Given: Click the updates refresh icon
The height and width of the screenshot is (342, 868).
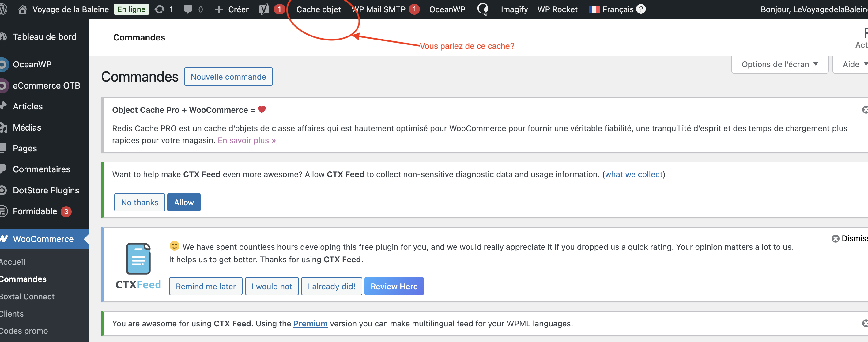Looking at the screenshot, I should pyautogui.click(x=159, y=9).
